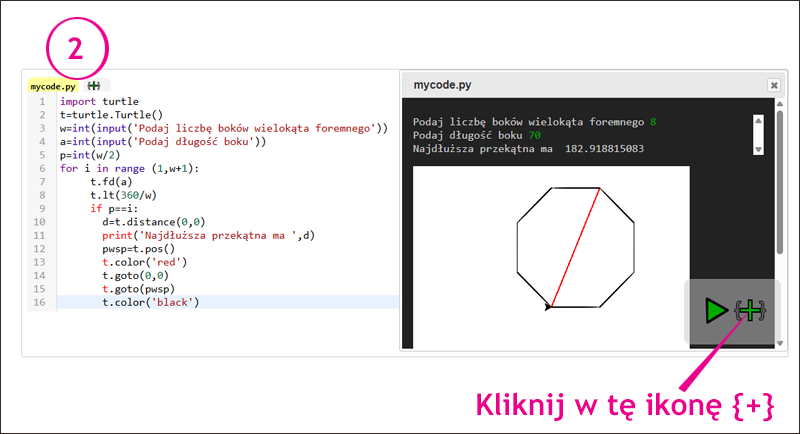
Task: Click the line t.color('red') in the editor
Action: click(x=145, y=262)
